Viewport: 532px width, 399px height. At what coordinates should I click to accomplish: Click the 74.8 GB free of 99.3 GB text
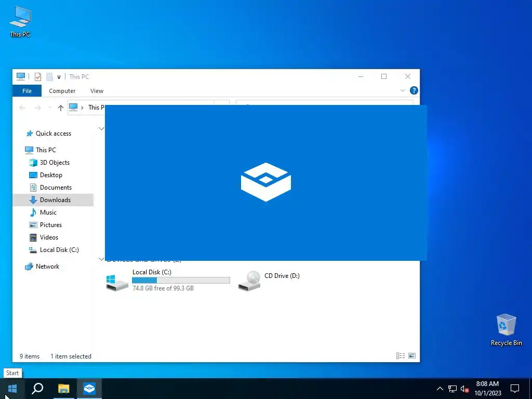(163, 288)
